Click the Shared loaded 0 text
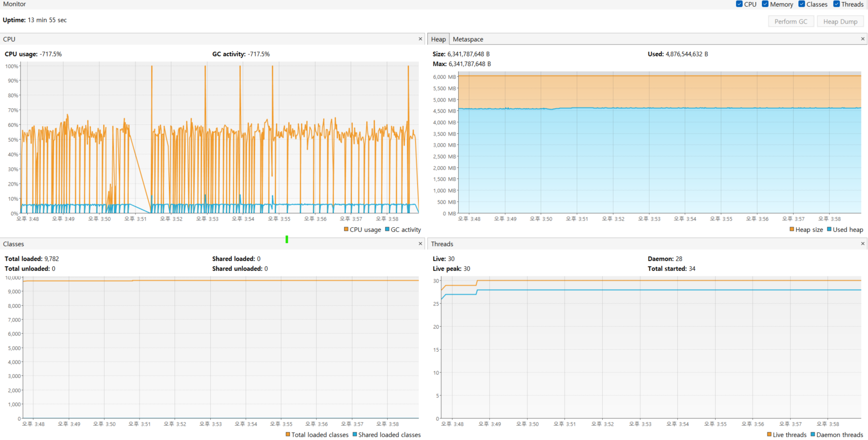 coord(236,258)
